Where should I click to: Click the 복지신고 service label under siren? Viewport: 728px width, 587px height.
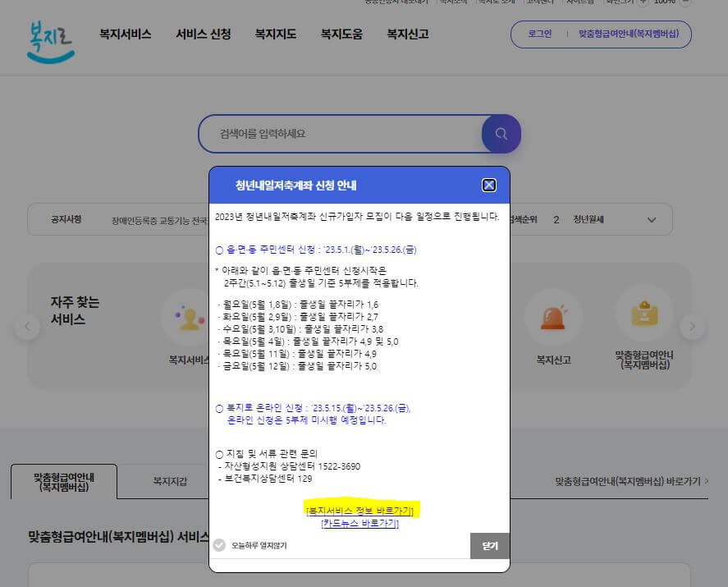553,360
